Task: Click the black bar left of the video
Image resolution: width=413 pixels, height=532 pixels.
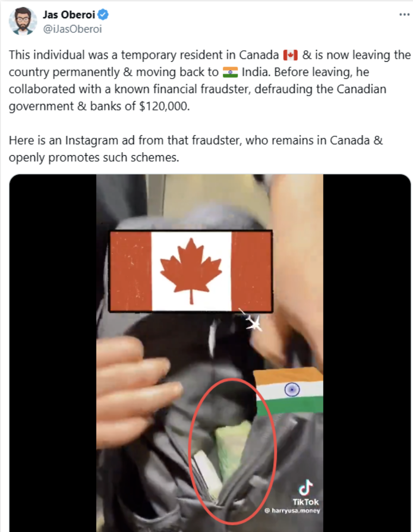Action: coord(53,353)
